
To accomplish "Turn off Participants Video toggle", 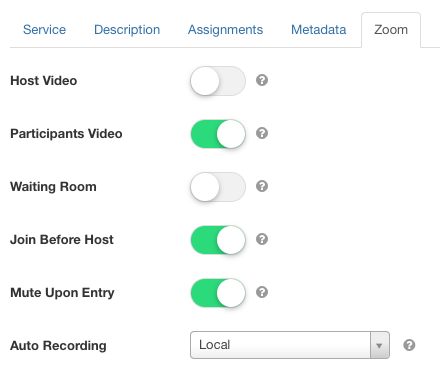I will 218,134.
